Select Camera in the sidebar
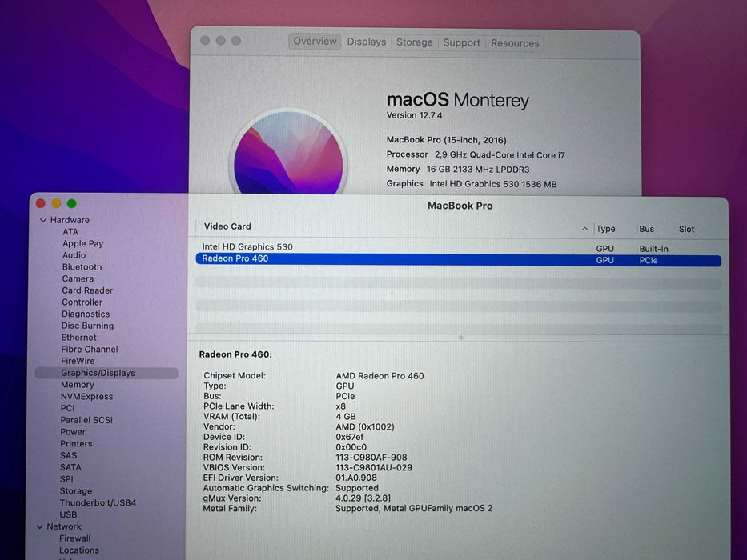This screenshot has width=747, height=560. tap(78, 278)
